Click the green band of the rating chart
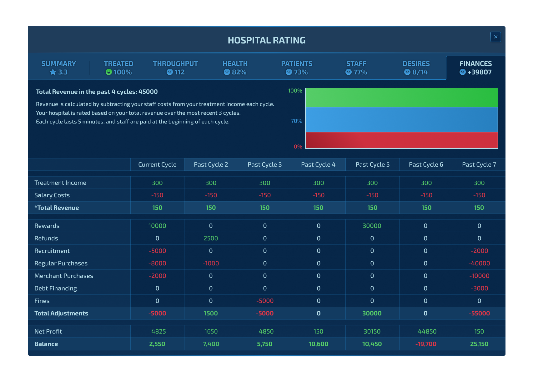 tap(401, 98)
